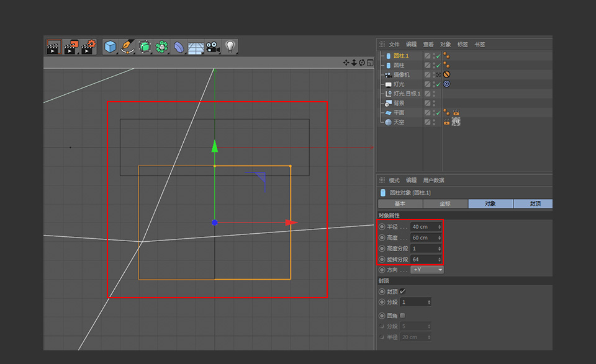Switch to the 坐标 coordinates tab
Screen dimensions: 596x364
(x=445, y=203)
